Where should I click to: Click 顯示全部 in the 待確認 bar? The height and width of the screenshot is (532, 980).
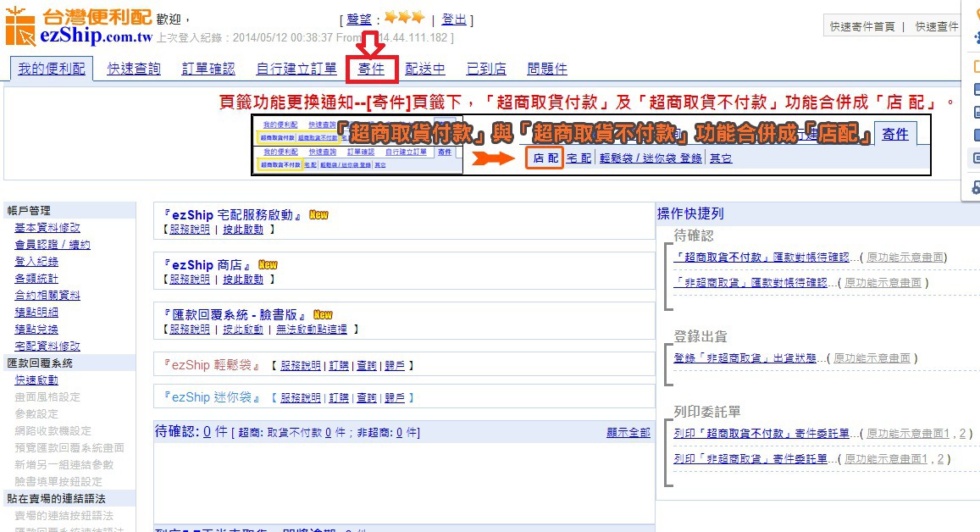[x=628, y=433]
